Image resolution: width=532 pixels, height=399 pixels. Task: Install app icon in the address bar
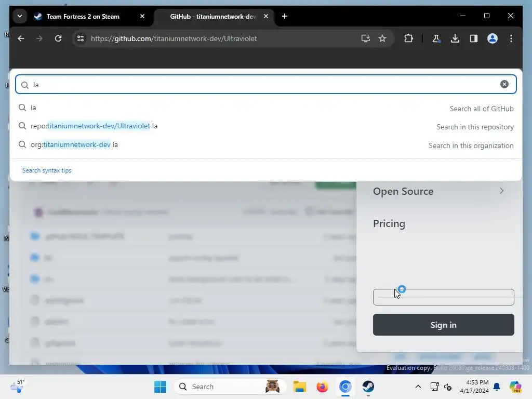(365, 38)
